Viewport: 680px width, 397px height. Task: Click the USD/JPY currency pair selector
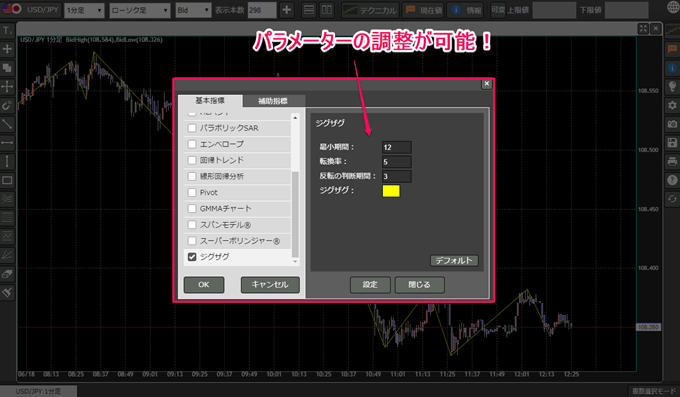click(x=30, y=10)
